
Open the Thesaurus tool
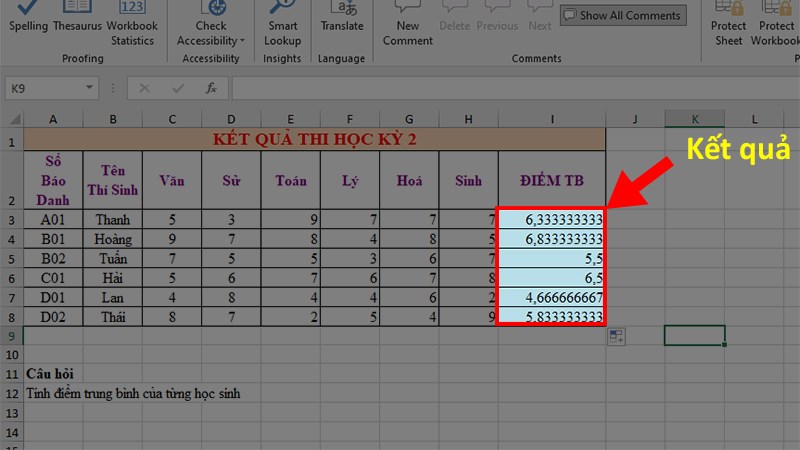[x=77, y=24]
